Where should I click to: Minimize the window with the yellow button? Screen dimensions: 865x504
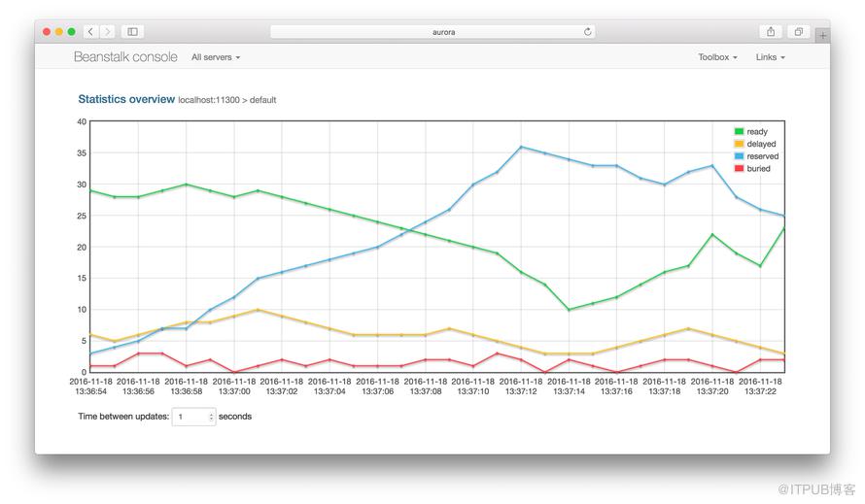tap(59, 32)
